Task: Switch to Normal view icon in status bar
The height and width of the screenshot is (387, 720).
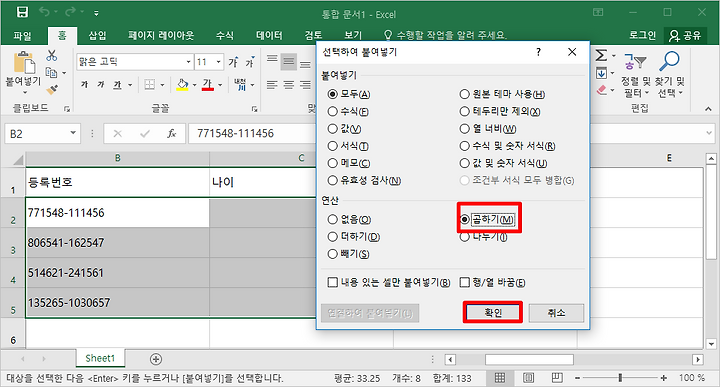Action: [x=500, y=378]
